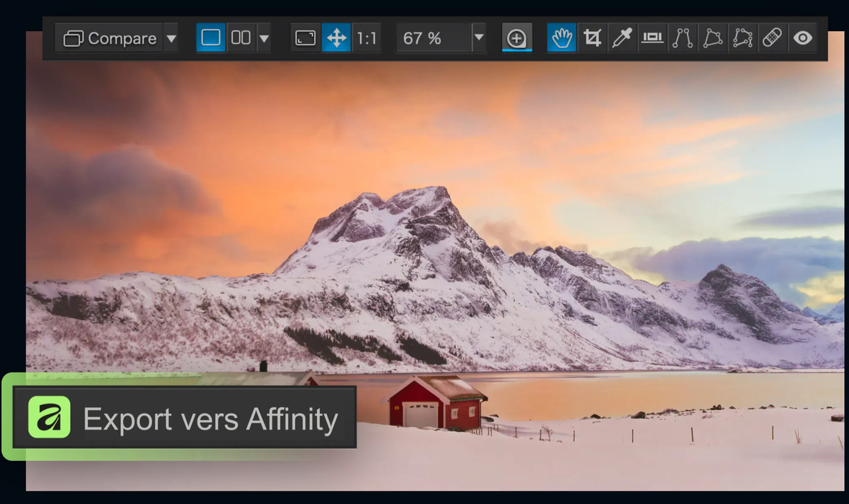The image size is (849, 504).
Task: Click the Compare button
Action: [x=110, y=38]
